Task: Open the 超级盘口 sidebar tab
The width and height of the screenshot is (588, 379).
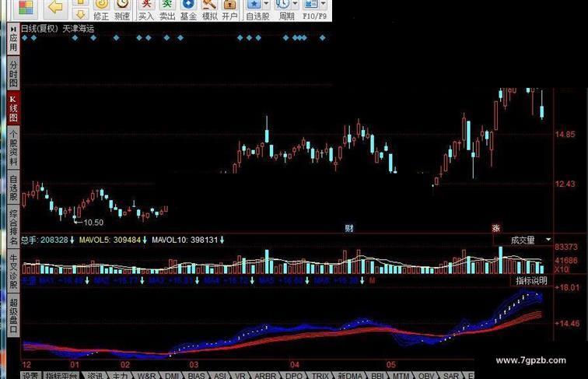Action: tap(13, 315)
